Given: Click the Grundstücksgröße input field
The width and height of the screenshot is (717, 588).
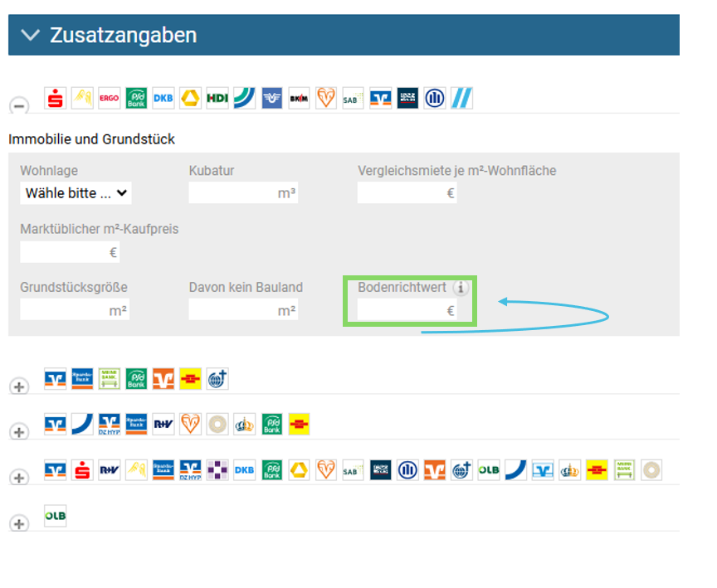Looking at the screenshot, I should point(75,310).
